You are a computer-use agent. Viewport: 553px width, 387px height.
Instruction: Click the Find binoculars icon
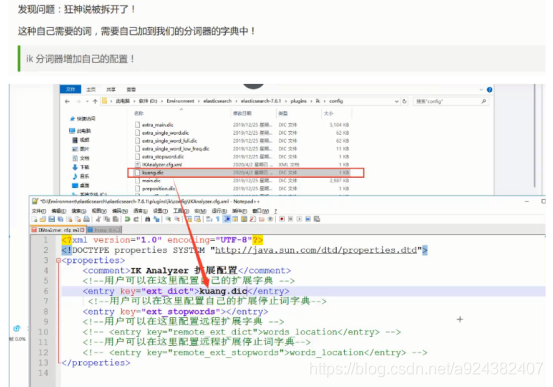point(147,219)
